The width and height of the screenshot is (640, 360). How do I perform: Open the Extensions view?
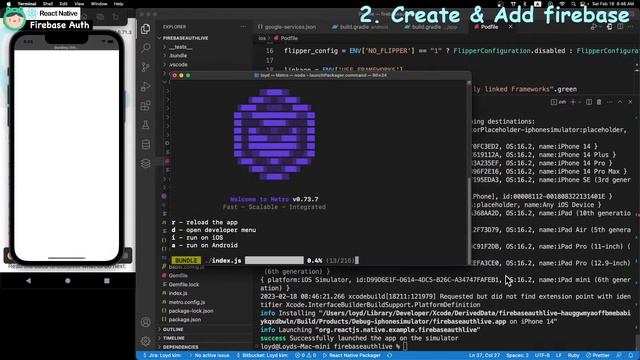pos(145,106)
